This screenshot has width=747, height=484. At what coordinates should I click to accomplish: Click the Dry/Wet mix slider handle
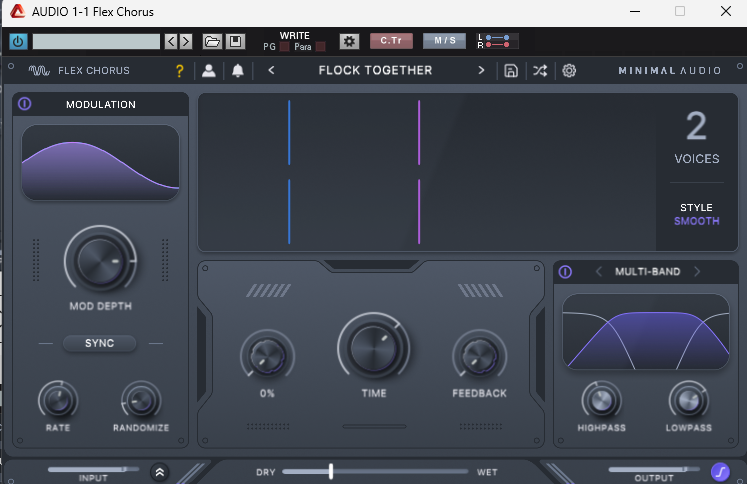(x=331, y=472)
